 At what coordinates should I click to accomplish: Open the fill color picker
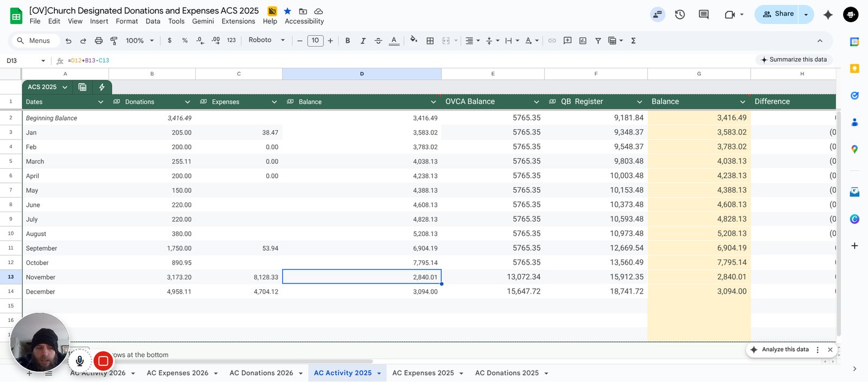[x=413, y=40]
